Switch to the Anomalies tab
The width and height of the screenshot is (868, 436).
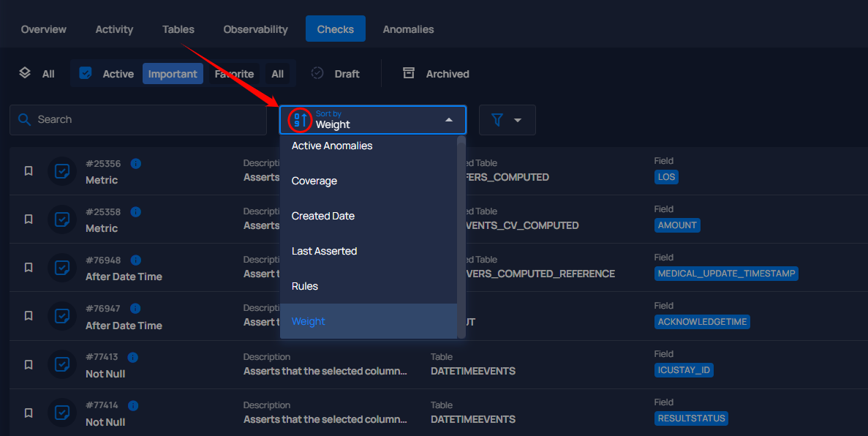(x=409, y=29)
